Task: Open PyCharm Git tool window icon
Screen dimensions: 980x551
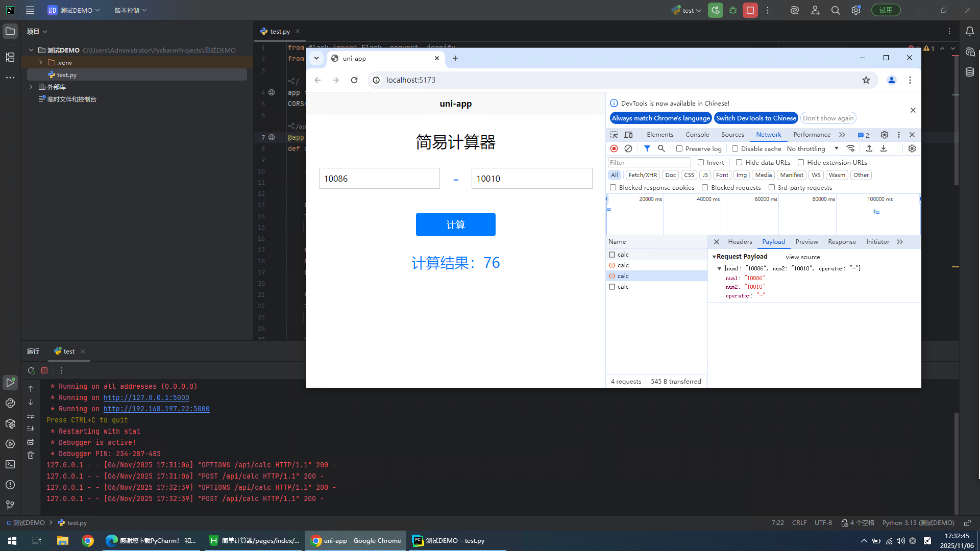Action: pos(10,505)
